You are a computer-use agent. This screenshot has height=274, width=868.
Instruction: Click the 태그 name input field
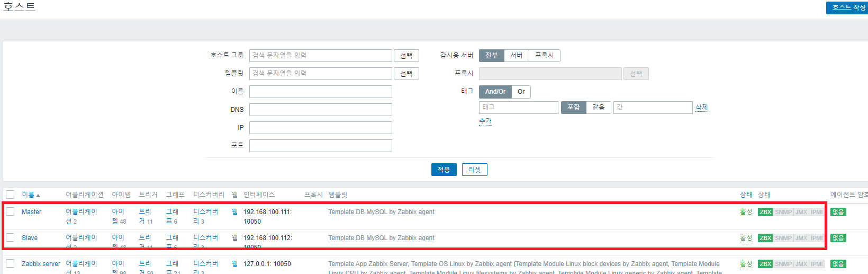click(x=519, y=108)
